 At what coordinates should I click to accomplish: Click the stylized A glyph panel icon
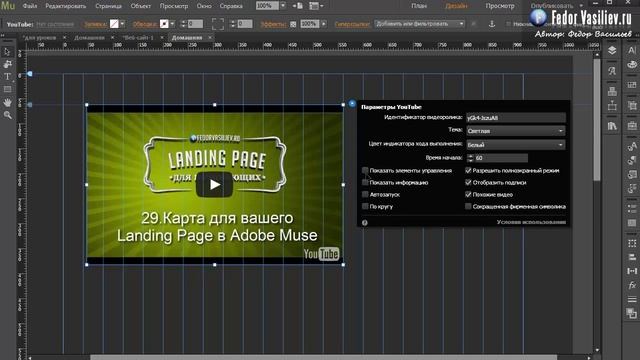point(612,71)
